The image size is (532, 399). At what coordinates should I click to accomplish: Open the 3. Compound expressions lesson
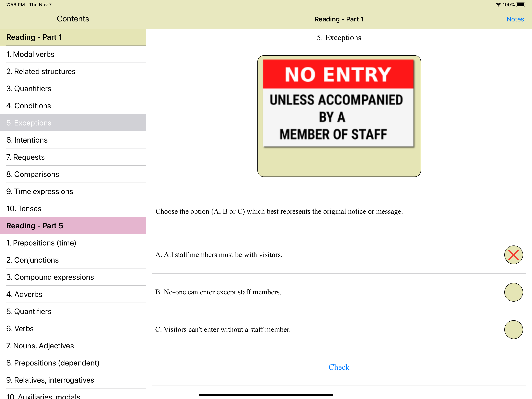point(73,277)
